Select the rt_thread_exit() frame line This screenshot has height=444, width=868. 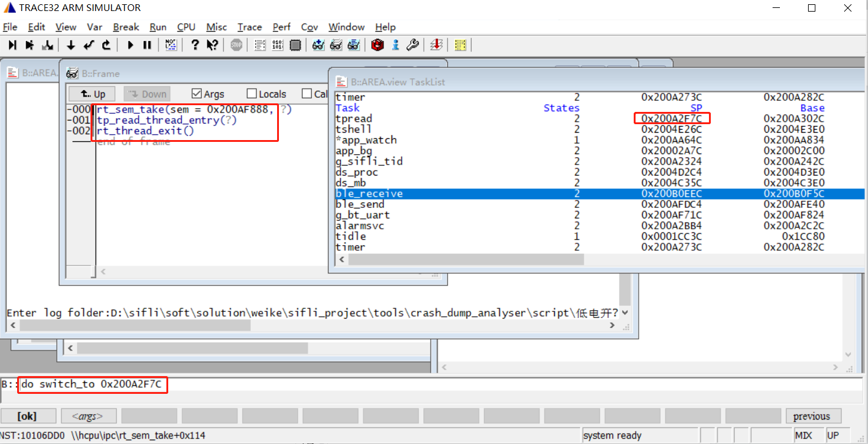(145, 130)
